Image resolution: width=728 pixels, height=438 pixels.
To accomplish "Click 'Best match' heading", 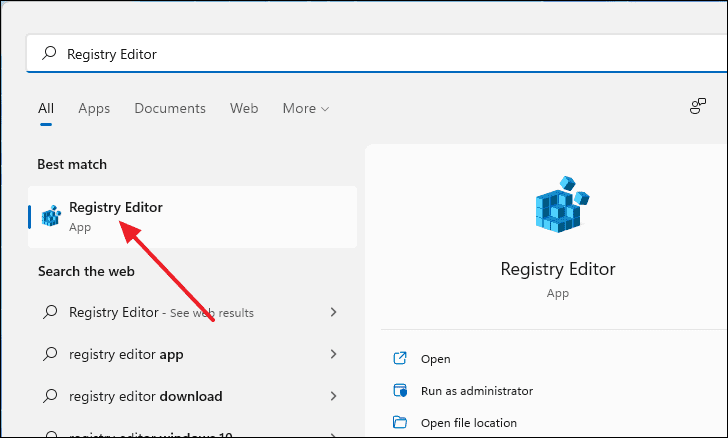I will tap(72, 164).
